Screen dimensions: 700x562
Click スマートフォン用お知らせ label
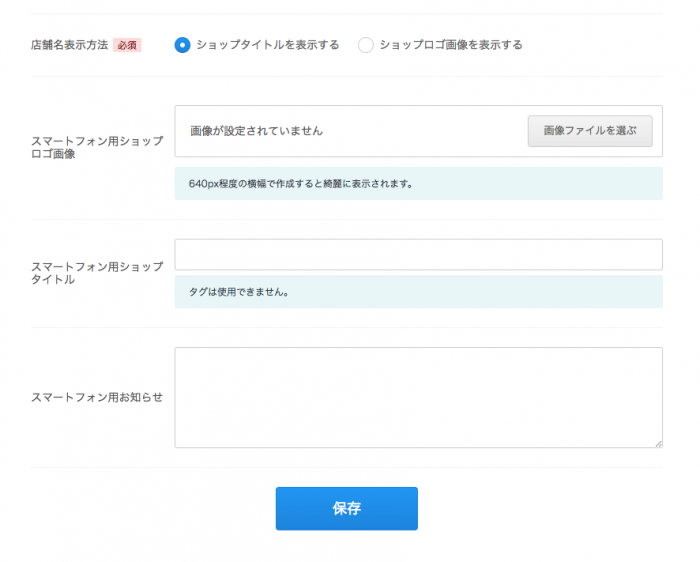[x=97, y=397]
